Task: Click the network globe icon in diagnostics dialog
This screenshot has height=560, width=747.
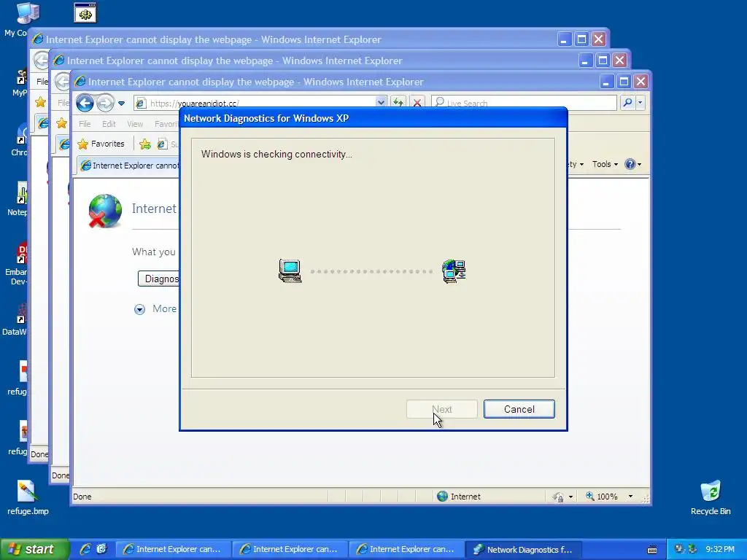Action: coord(454,271)
